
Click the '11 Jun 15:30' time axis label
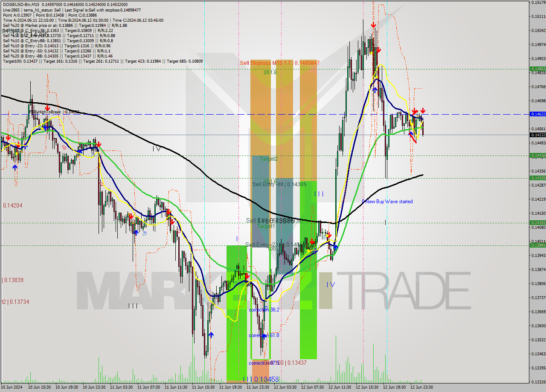tap(203, 387)
